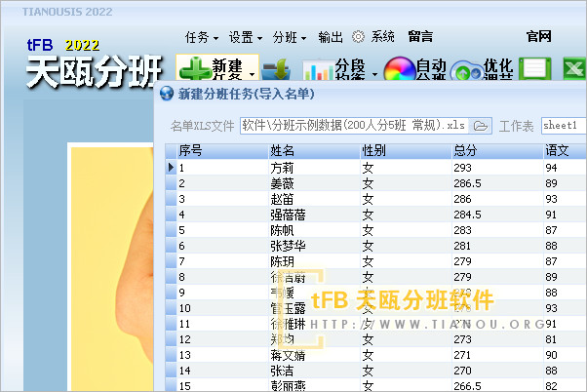Click total score cell 284.5

(x=497, y=215)
